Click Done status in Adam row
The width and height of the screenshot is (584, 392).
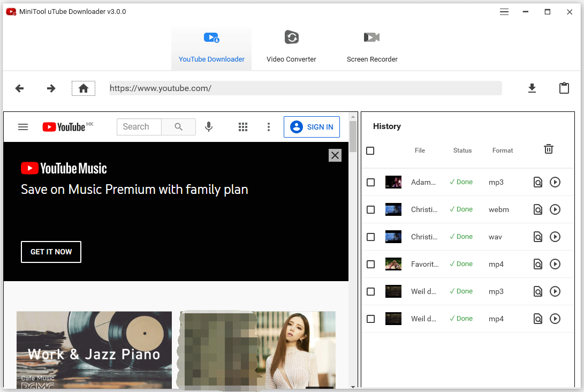461,182
